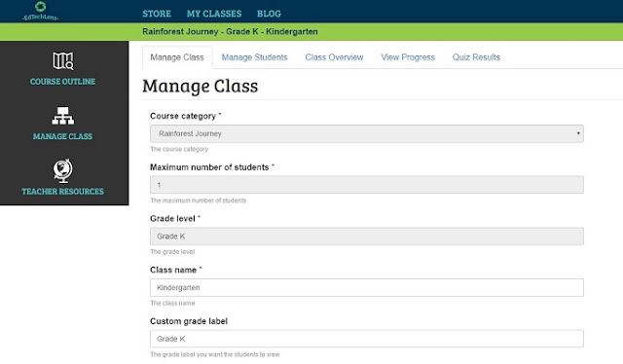Click the Custom grade label field
Image resolution: width=623 pixels, height=364 pixels.
point(367,339)
